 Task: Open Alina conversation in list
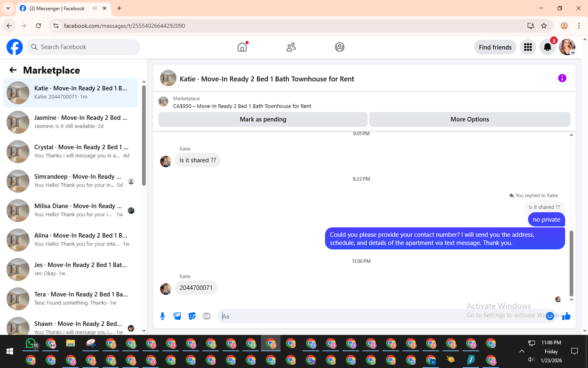pos(70,240)
